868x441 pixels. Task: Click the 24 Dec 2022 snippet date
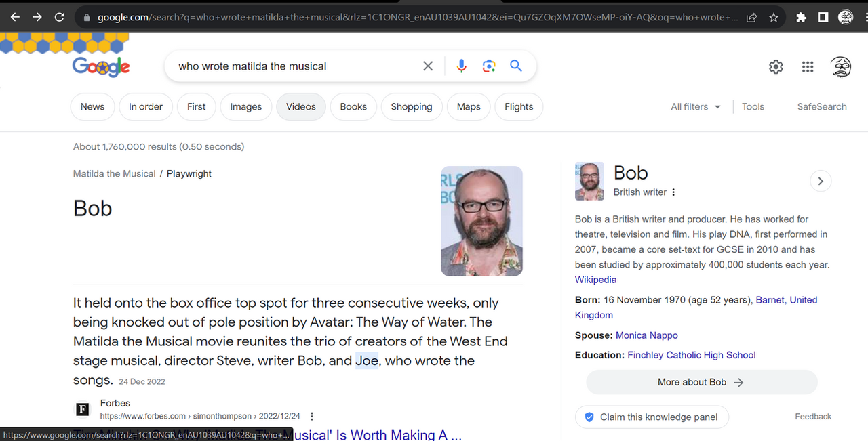pos(142,382)
